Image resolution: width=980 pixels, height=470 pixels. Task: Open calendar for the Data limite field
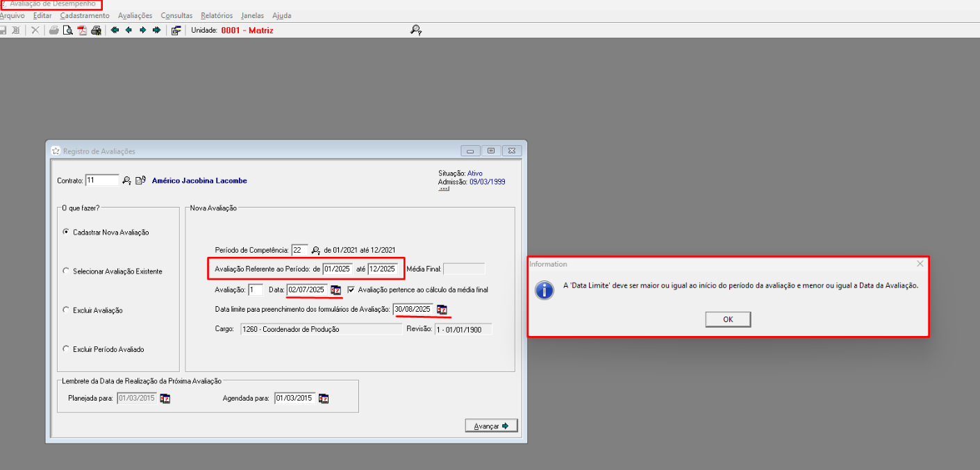pos(442,310)
